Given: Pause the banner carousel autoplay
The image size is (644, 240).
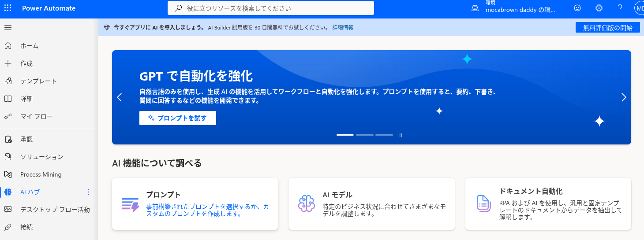Looking at the screenshot, I should tap(401, 135).
